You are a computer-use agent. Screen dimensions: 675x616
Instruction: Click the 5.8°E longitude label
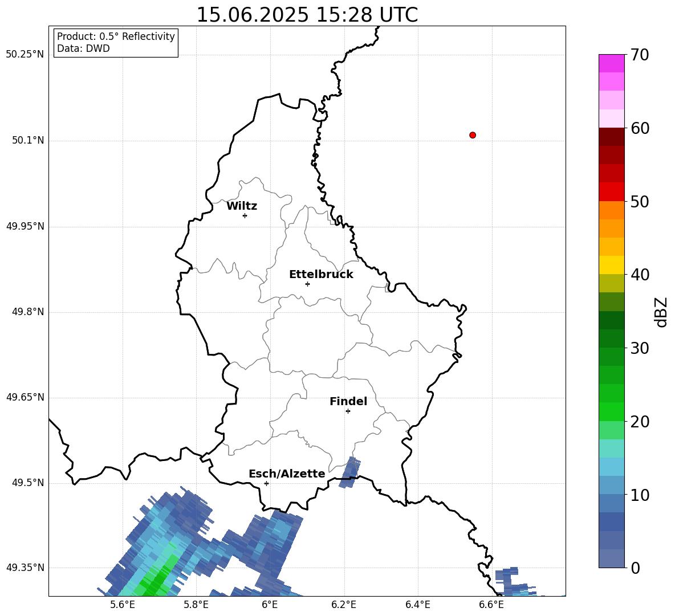[x=196, y=605]
